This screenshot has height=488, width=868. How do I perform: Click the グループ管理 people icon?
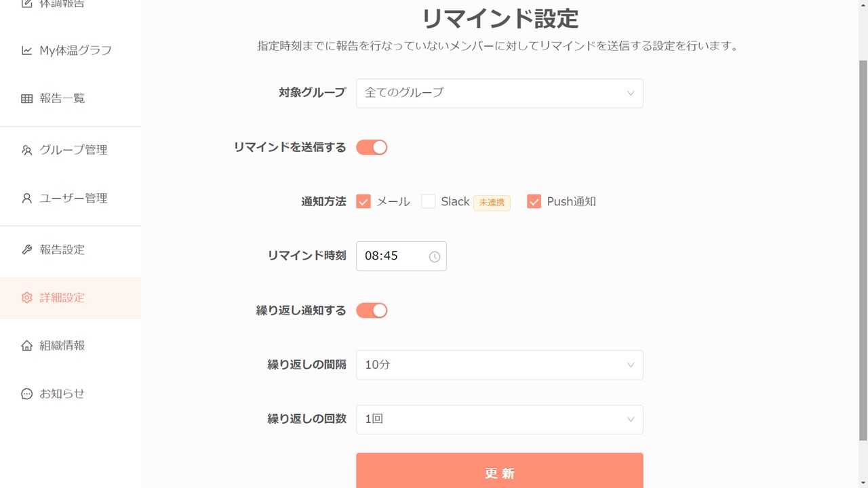pyautogui.click(x=26, y=150)
